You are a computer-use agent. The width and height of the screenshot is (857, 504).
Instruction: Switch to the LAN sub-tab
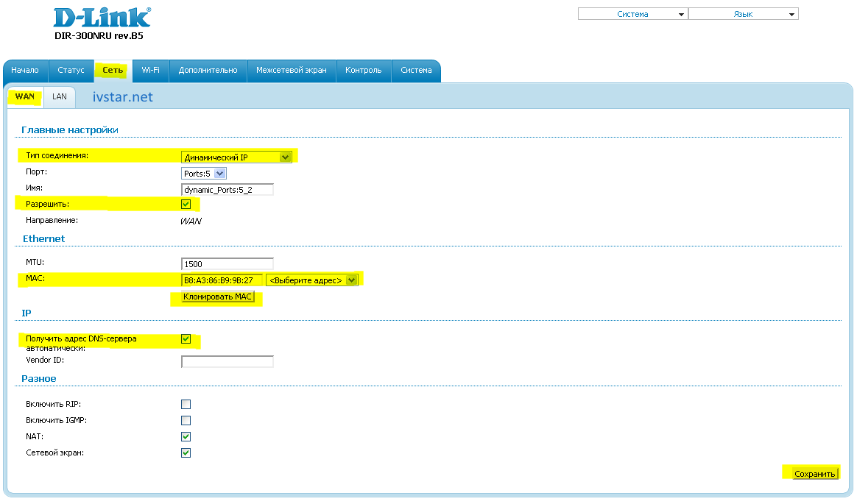pos(60,97)
